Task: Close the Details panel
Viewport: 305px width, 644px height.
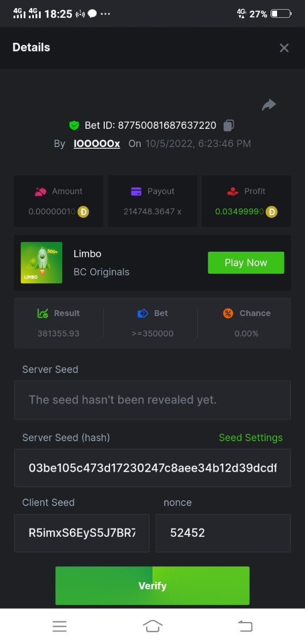Action: click(284, 48)
